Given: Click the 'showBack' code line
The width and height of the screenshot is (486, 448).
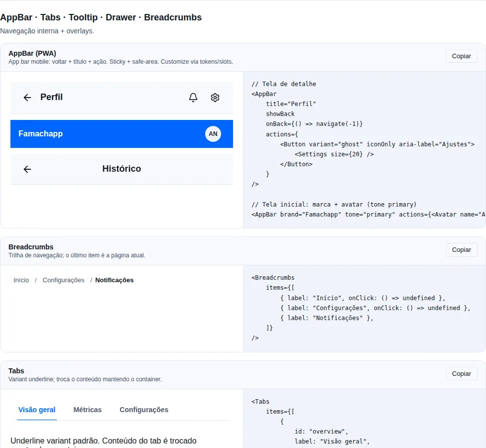Looking at the screenshot, I should click(x=280, y=113).
